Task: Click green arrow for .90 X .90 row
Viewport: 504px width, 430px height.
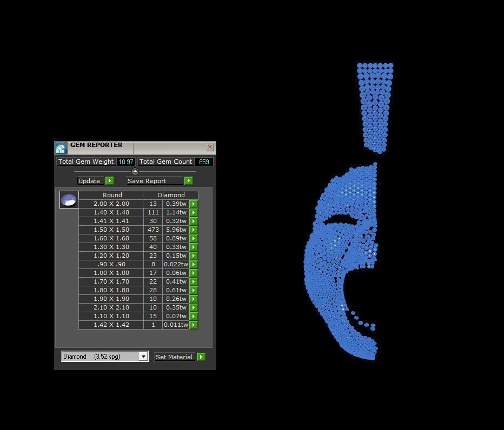Action: tap(193, 264)
